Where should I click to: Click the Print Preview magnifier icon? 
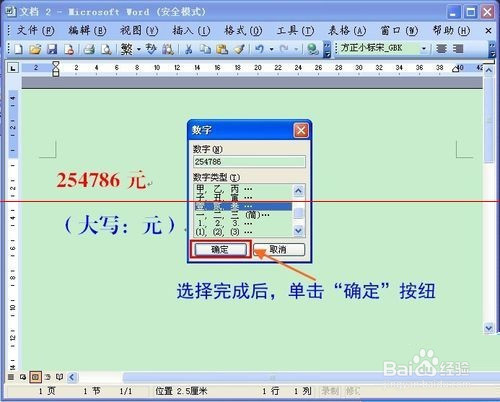106,49
